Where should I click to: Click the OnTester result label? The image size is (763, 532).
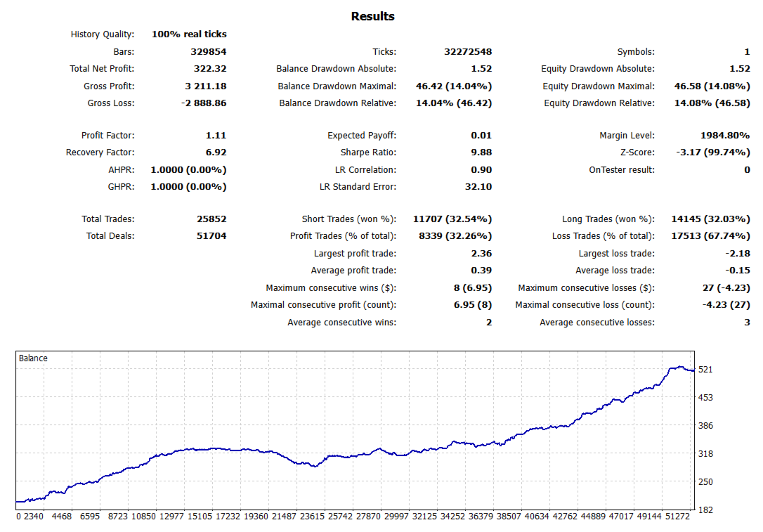(621, 170)
